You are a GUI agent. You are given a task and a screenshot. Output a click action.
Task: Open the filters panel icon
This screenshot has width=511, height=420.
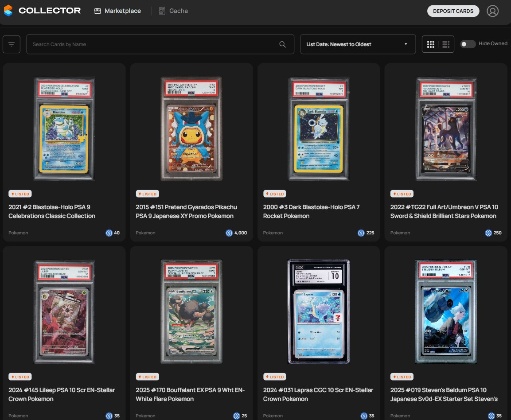pos(11,44)
